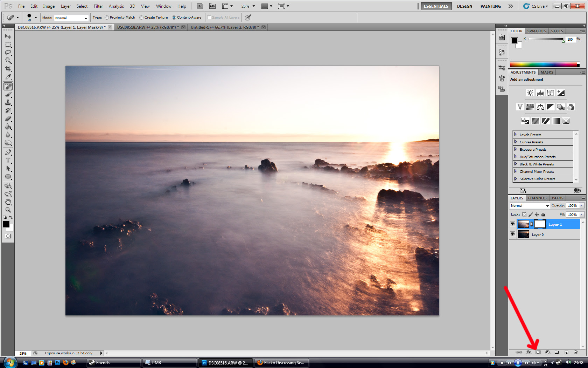Open the CS Live button
Viewport: 588px width, 368px height.
(x=536, y=6)
